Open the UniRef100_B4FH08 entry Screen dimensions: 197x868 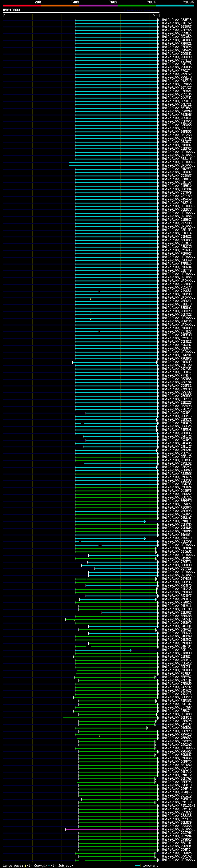pyautogui.click(x=177, y=40)
